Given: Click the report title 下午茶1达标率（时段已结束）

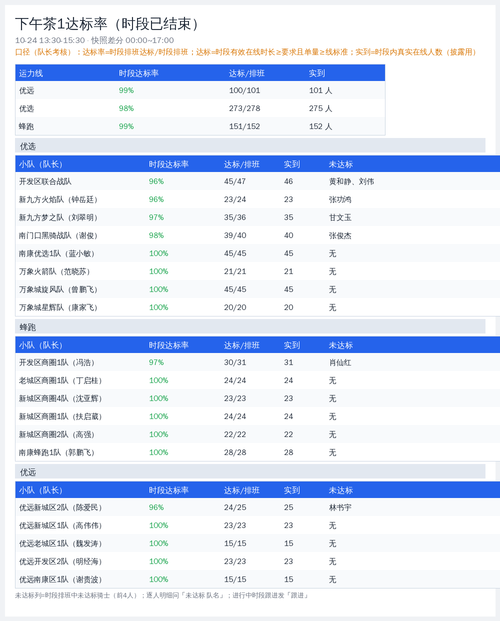Looking at the screenshot, I should coord(107,24).
